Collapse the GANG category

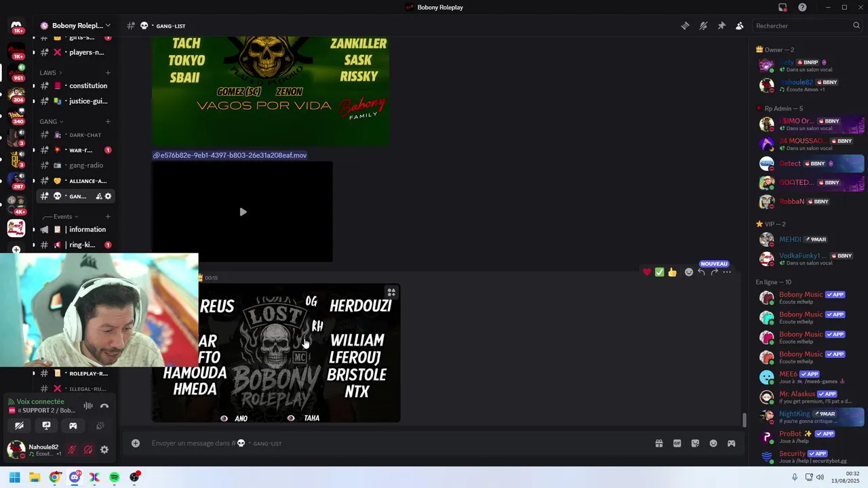coord(52,121)
